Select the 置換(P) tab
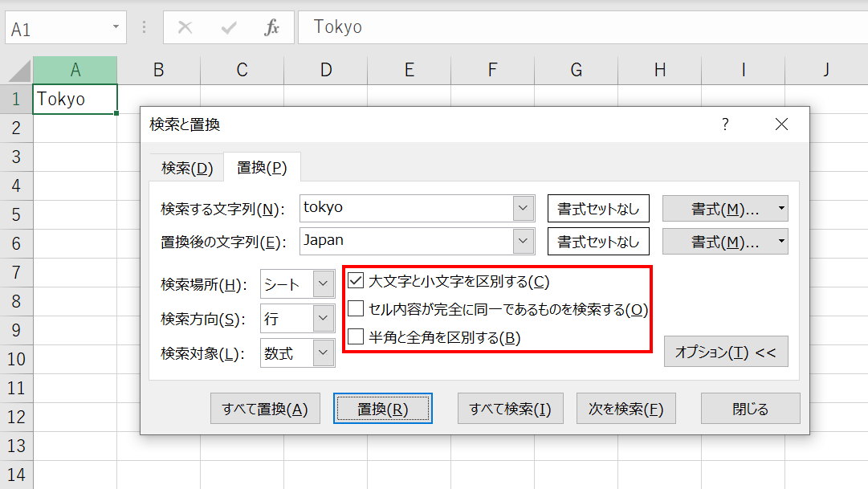This screenshot has width=868, height=489. pos(262,168)
